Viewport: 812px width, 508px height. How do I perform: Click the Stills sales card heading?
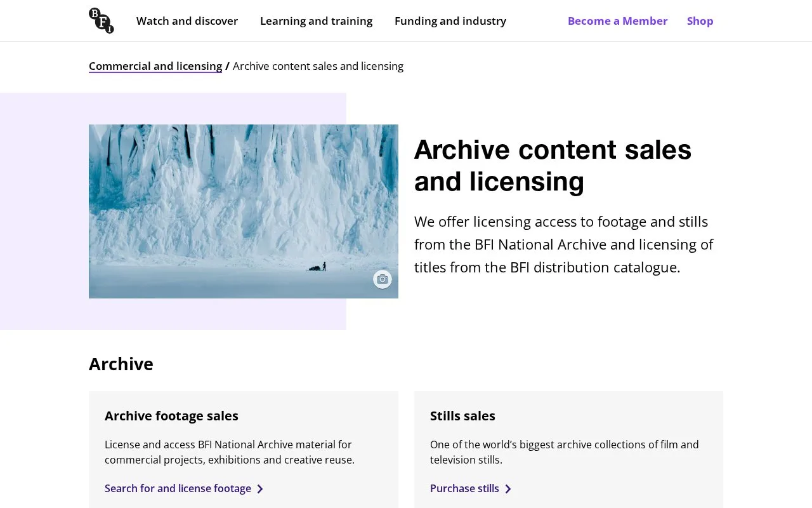[x=462, y=416]
